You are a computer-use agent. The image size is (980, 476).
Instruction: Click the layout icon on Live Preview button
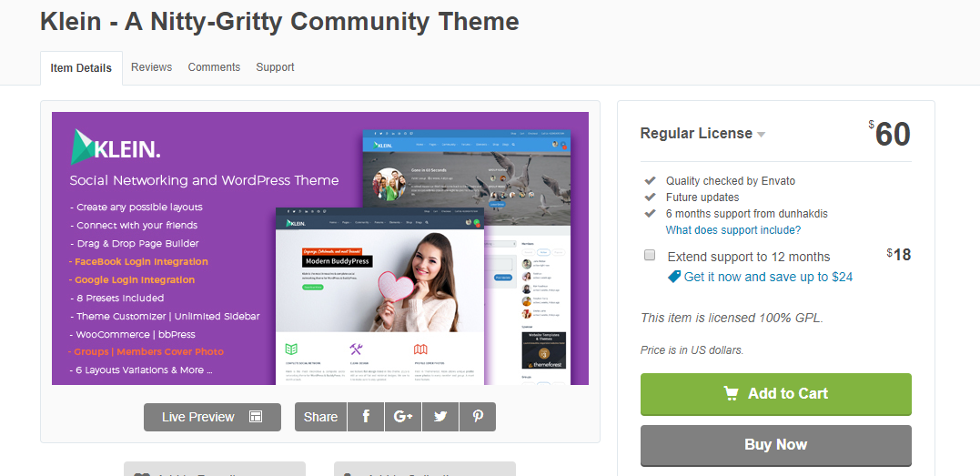[x=255, y=417]
